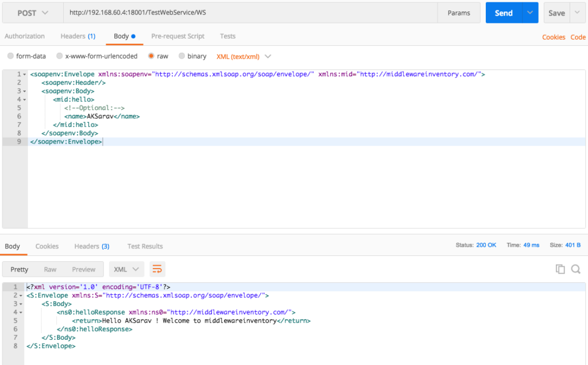Choose the binary body type

tap(182, 56)
